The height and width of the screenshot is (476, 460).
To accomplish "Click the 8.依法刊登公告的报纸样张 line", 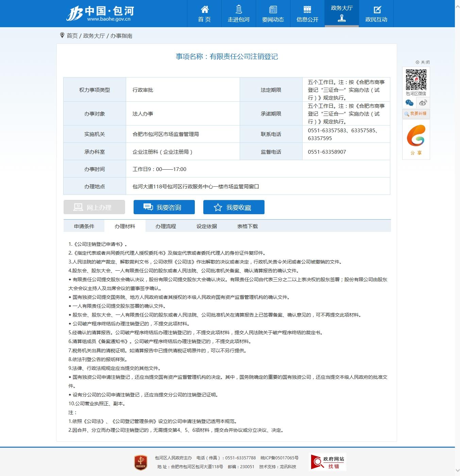I will tap(98, 359).
